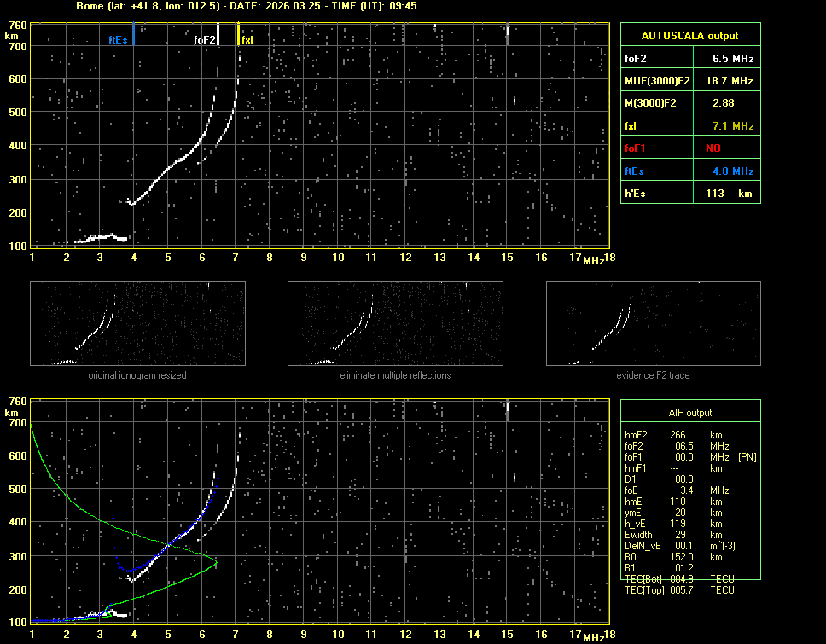This screenshot has height=644, width=826.
Task: Click the green density profile peak in lower plot
Action: click(x=216, y=563)
